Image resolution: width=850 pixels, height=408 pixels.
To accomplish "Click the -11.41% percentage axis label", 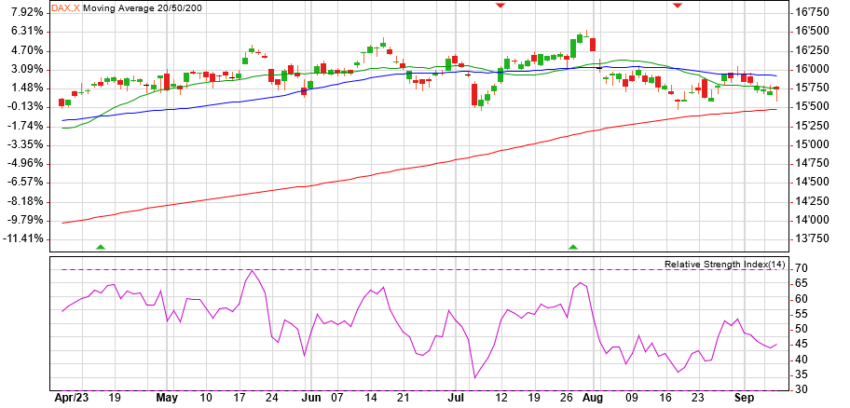I will click(x=23, y=238).
